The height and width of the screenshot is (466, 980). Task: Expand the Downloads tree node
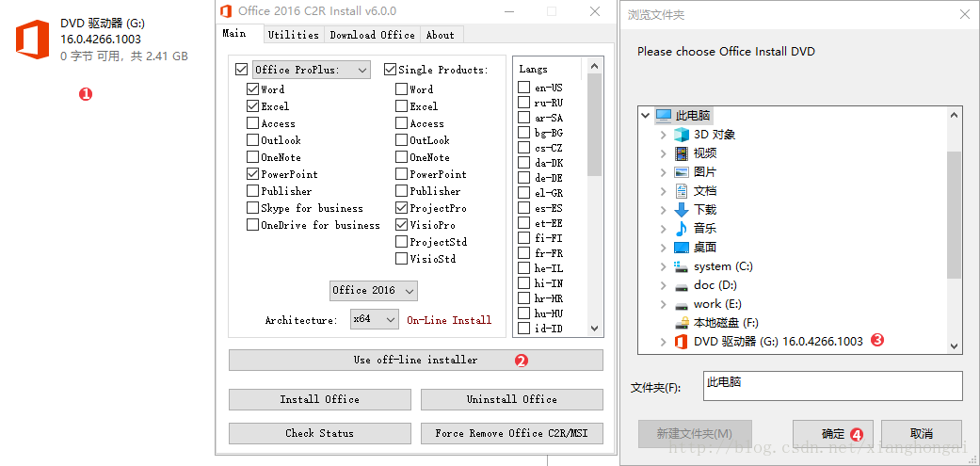coord(664,210)
